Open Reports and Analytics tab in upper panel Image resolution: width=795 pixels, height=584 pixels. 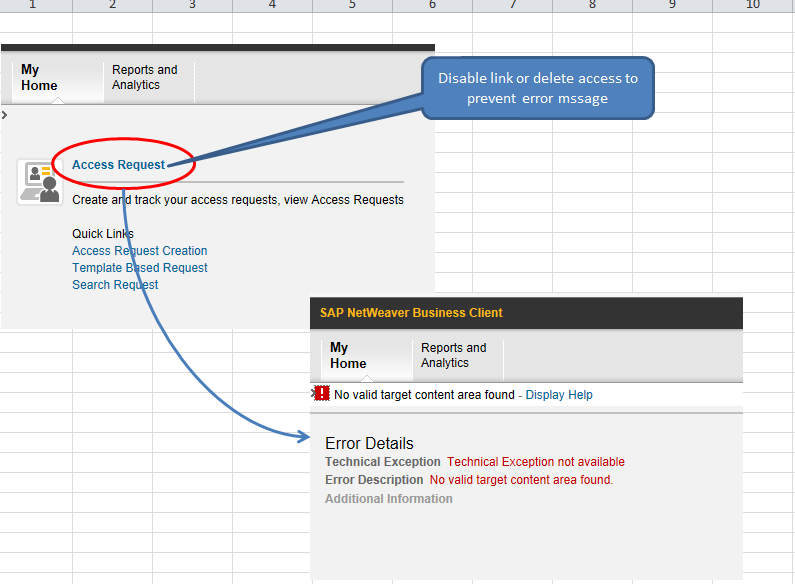[149, 78]
